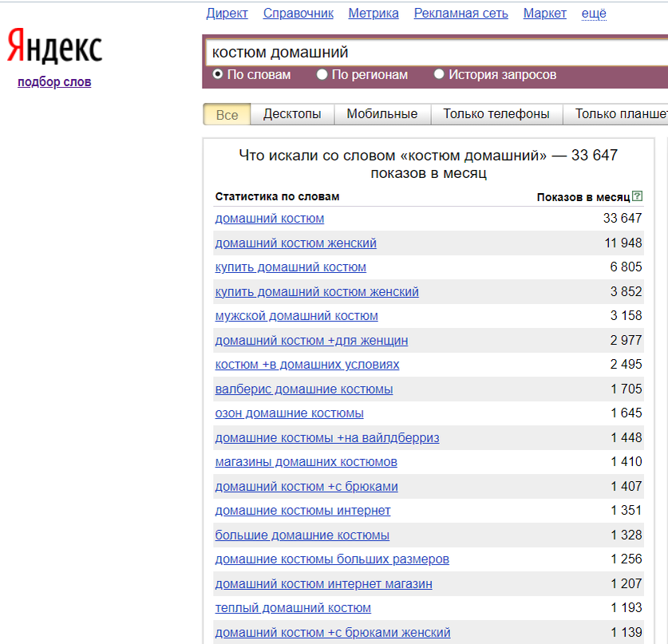Click the impressions value 33 647 in first row
Viewport: 668px width, 644px height.
[623, 218]
